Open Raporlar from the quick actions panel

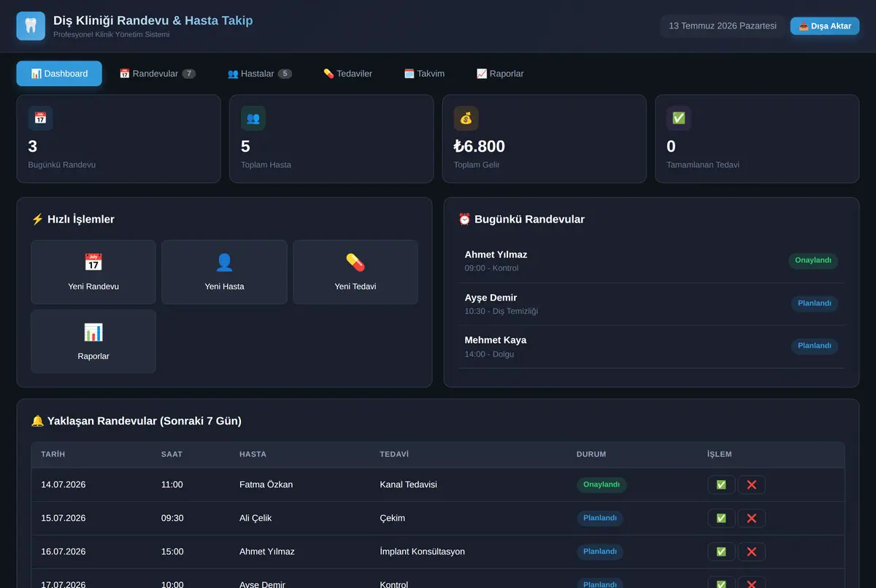point(93,341)
